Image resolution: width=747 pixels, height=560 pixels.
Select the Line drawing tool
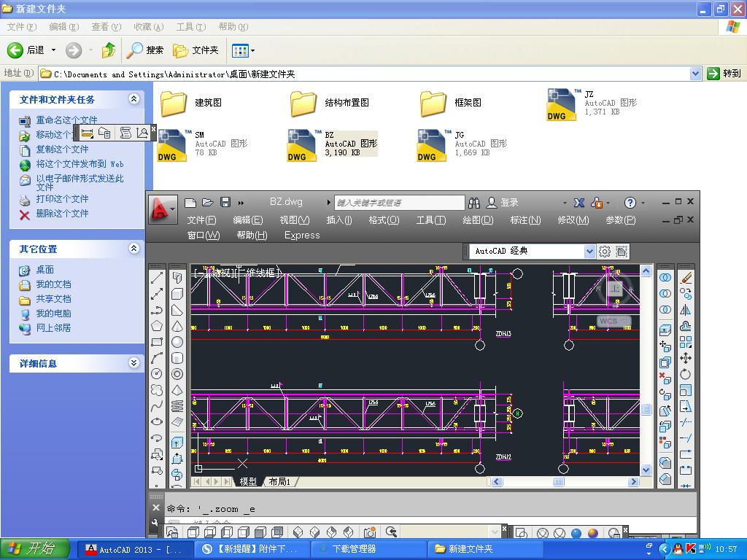coord(157,278)
